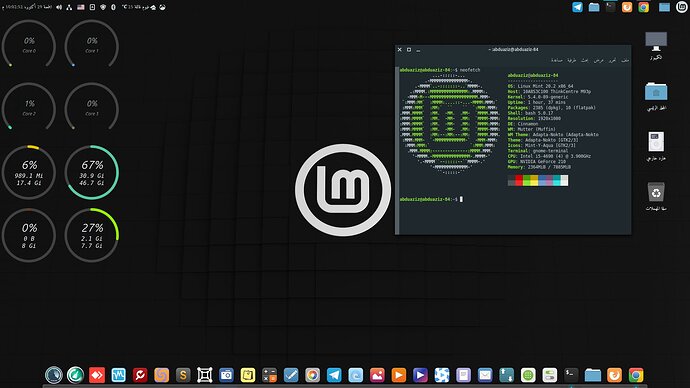Launch the color wheel app in the dock
The height and width of the screenshot is (388, 690).
tap(312, 375)
